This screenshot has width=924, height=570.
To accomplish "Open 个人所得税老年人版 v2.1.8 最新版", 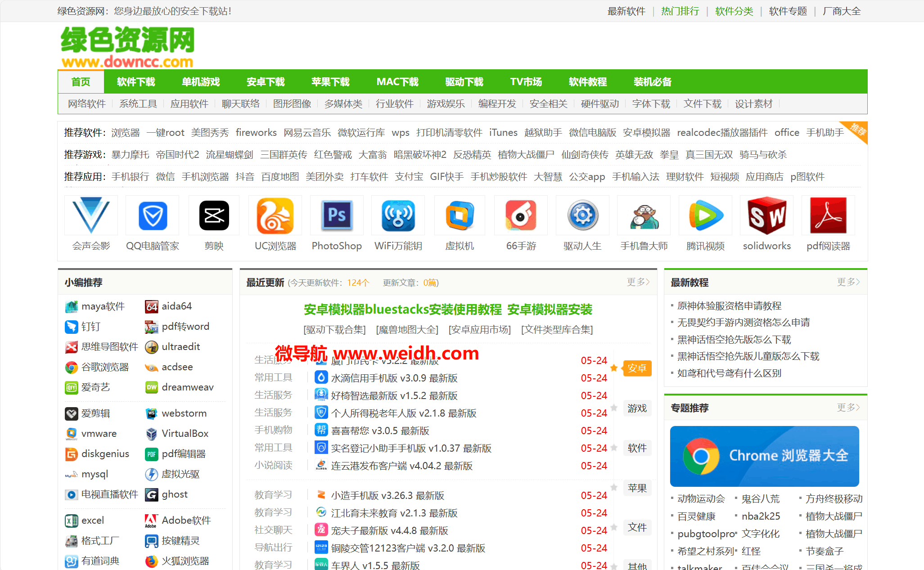I will 404,413.
